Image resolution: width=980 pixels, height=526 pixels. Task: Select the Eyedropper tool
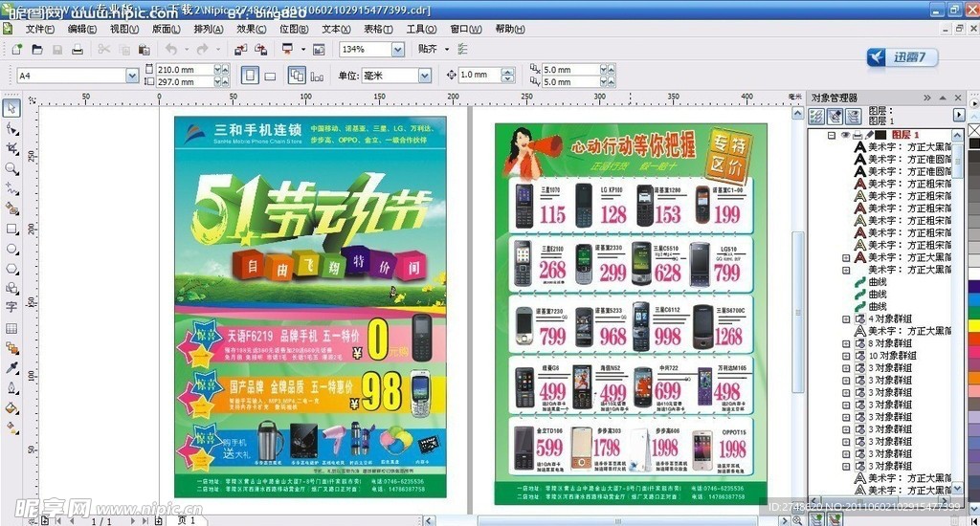pos(11,368)
